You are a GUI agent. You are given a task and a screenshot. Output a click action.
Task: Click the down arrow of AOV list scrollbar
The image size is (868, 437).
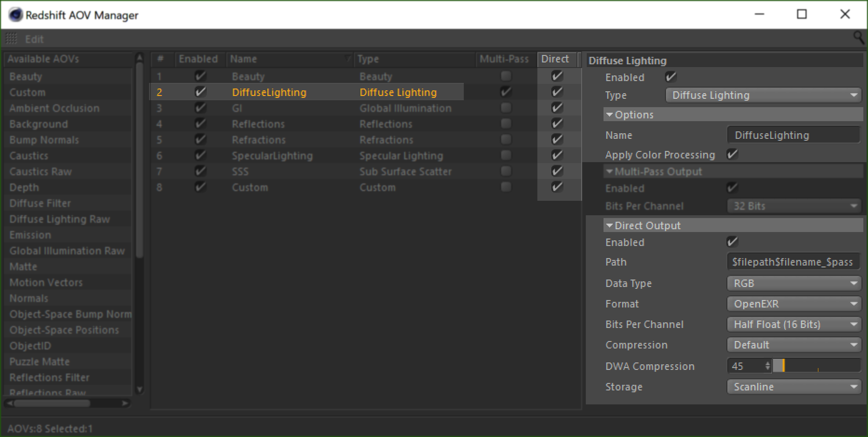tap(139, 389)
